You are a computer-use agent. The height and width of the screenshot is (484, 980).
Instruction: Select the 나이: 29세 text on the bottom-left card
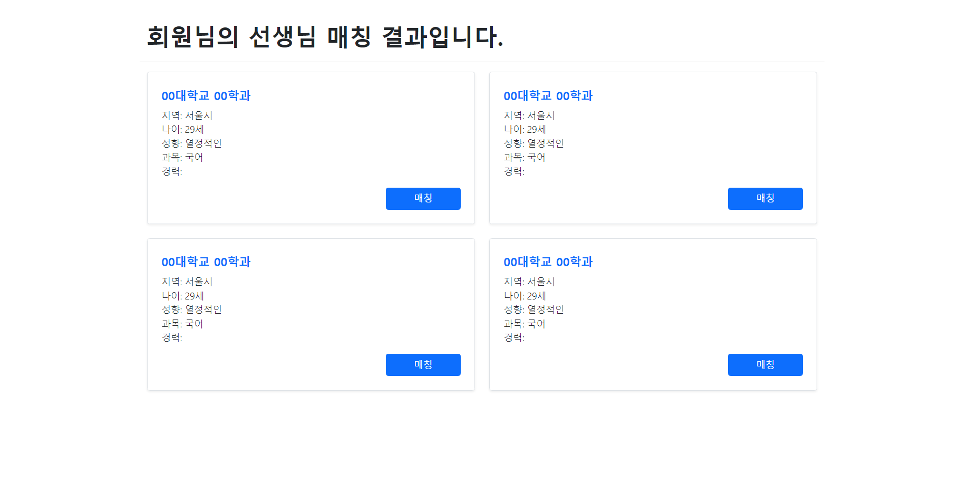[182, 295]
